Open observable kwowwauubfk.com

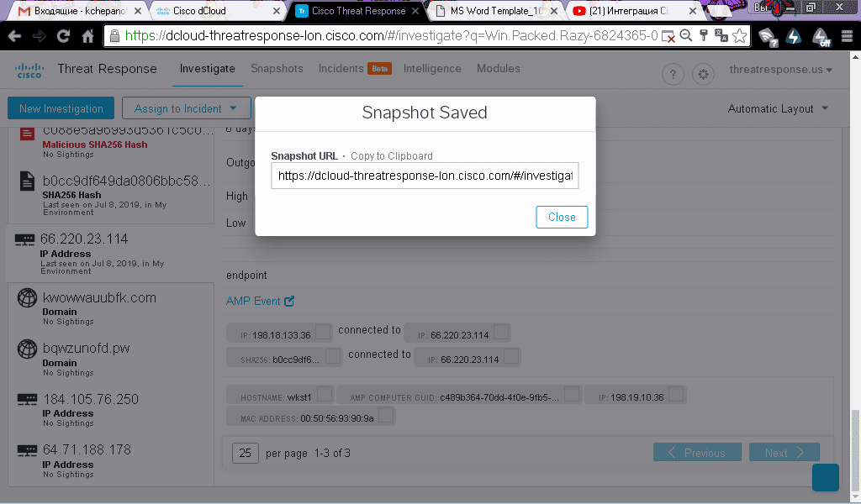coord(99,298)
